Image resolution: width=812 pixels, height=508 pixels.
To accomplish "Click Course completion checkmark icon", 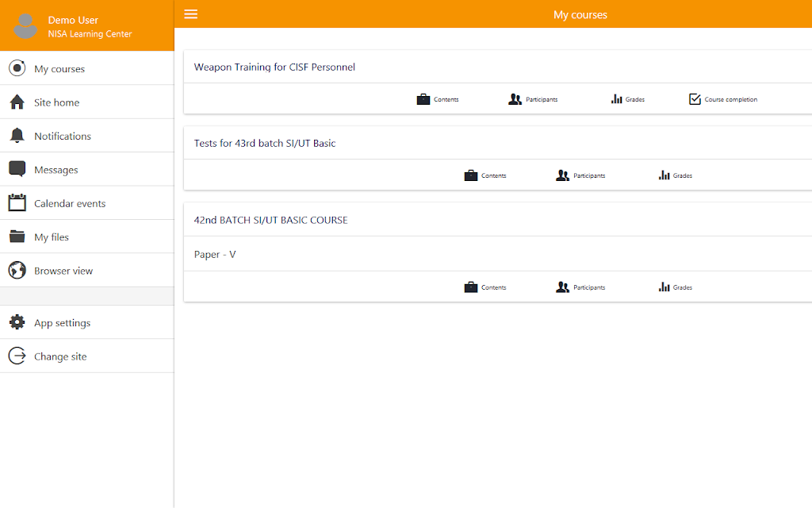I will pyautogui.click(x=695, y=99).
